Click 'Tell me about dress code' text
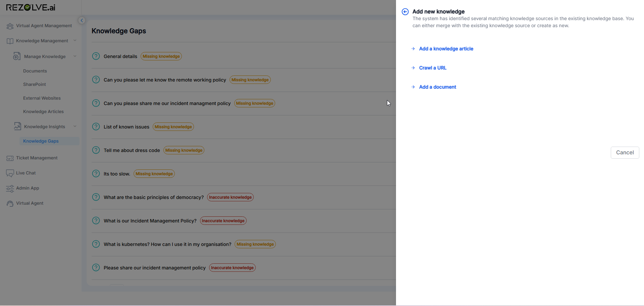Viewport: 644px width, 306px height. pyautogui.click(x=132, y=150)
